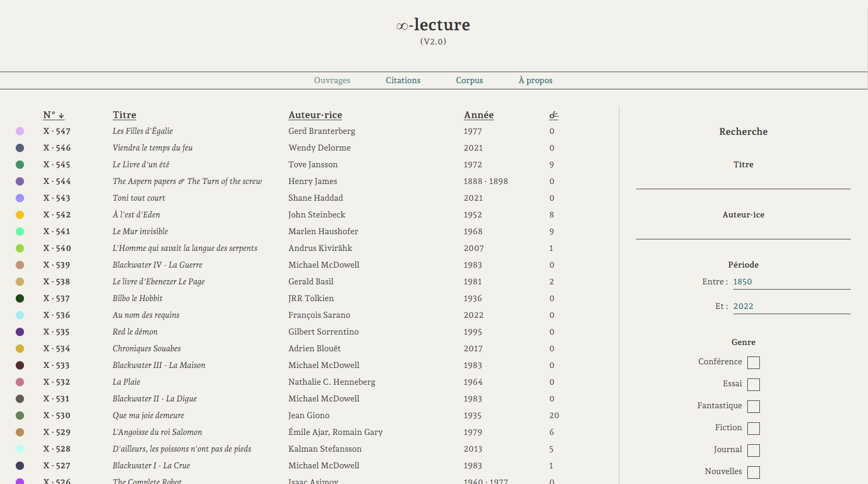Click the Année column header
The image size is (868, 484).
(x=478, y=115)
